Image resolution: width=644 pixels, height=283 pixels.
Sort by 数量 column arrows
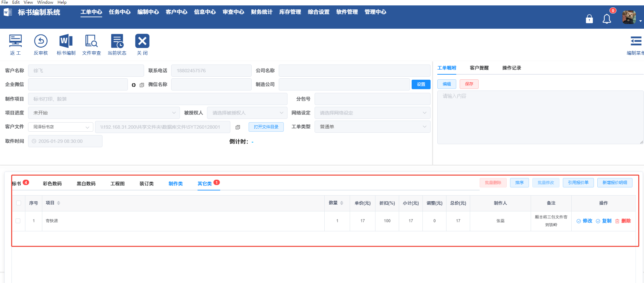point(342,203)
